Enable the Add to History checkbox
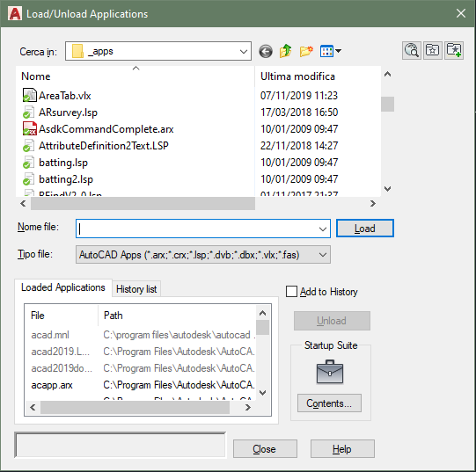Screen dimensions: 476x472 (x=291, y=292)
